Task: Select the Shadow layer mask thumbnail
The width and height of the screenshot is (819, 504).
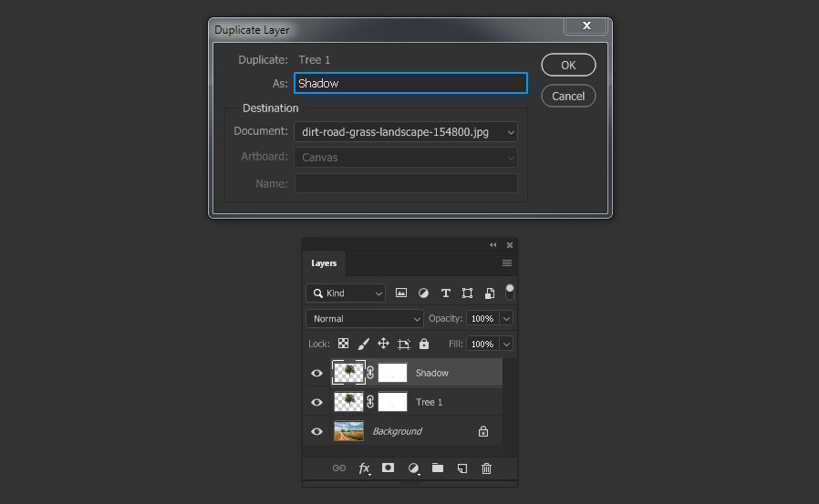Action: click(392, 373)
